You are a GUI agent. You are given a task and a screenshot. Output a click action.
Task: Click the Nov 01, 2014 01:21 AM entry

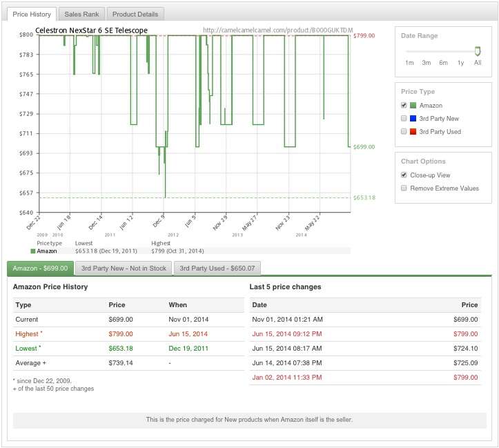287,319
